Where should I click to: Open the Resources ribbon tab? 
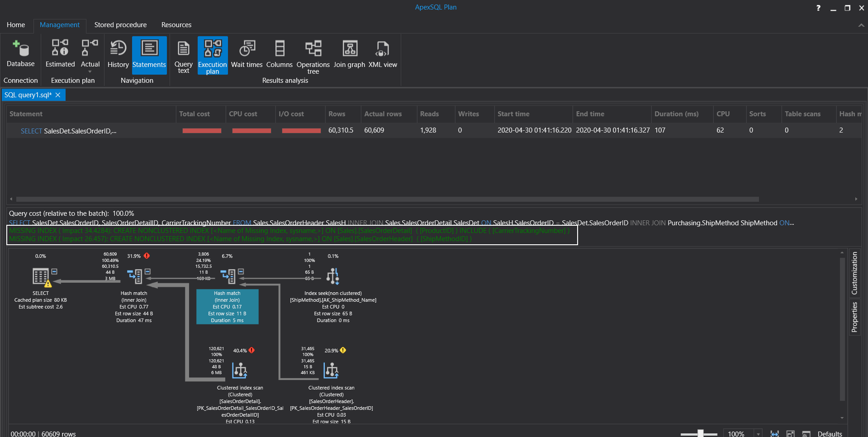point(176,25)
